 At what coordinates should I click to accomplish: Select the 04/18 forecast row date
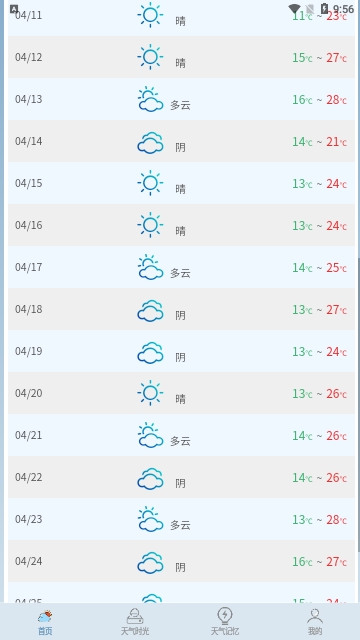click(29, 309)
